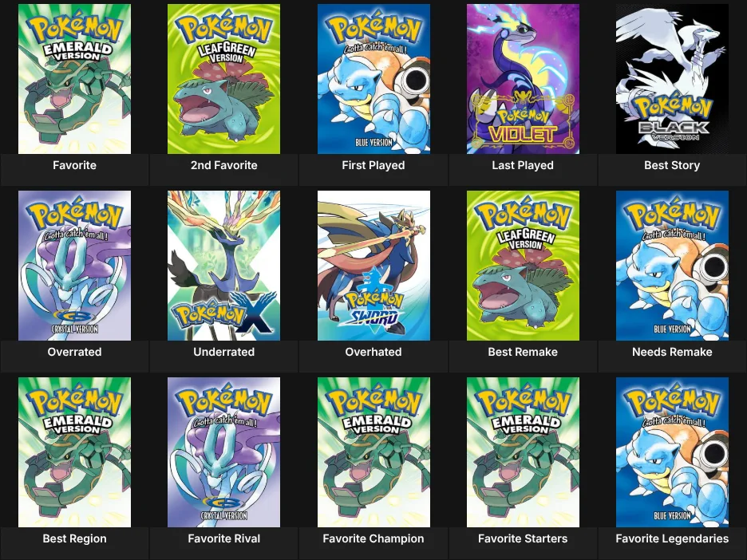Choose the Blue Version cover above Needs Remake

(672, 266)
